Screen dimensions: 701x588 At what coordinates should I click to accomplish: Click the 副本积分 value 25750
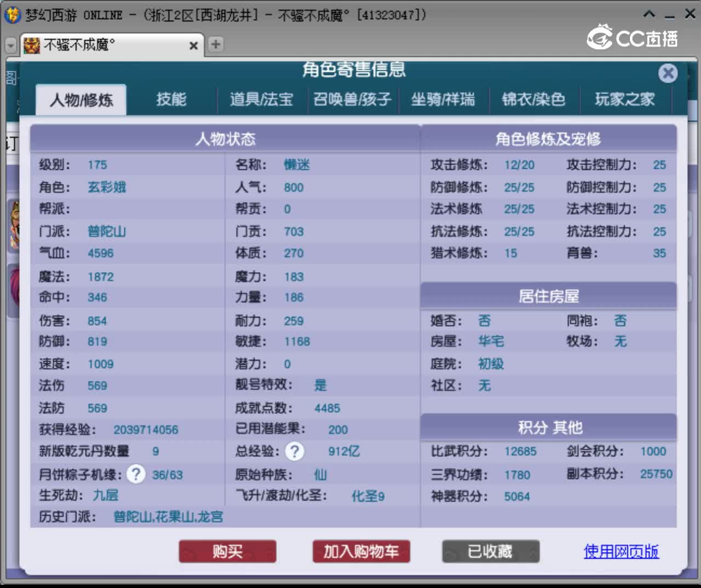click(656, 474)
